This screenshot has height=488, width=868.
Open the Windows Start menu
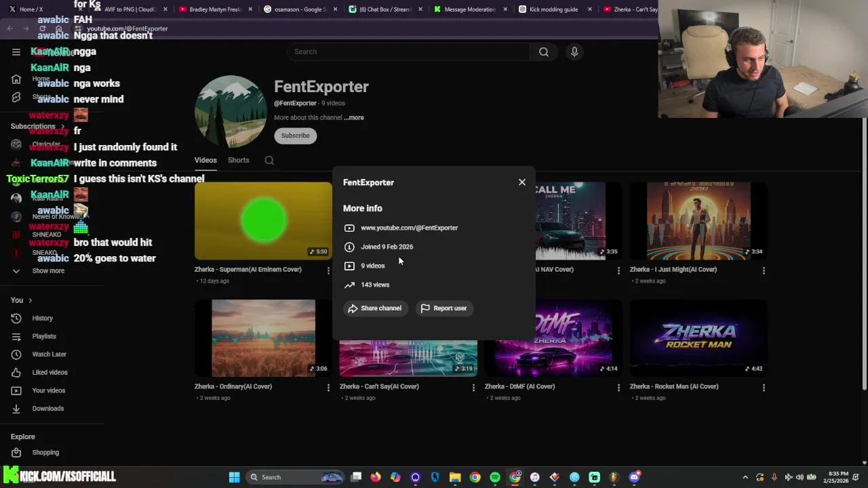[x=234, y=477]
